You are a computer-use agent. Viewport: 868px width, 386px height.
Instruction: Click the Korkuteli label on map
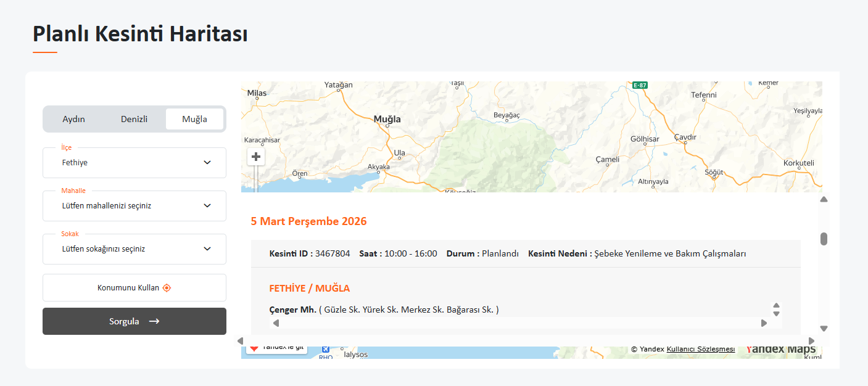pyautogui.click(x=799, y=163)
